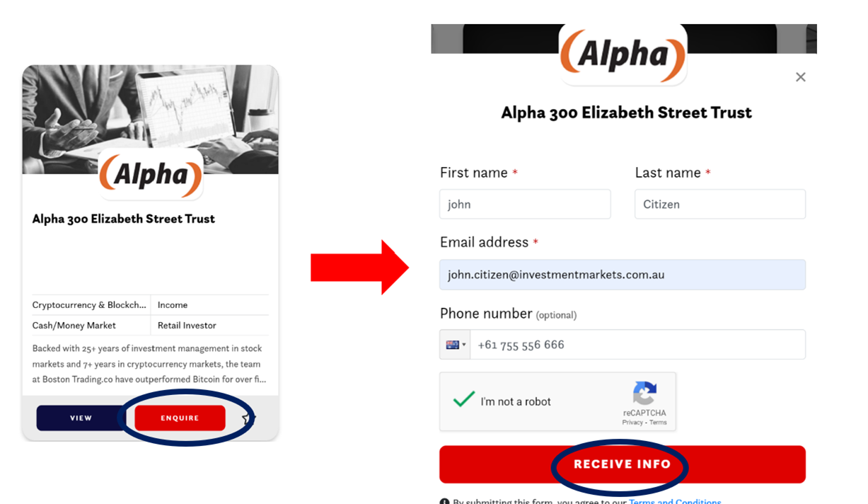The image size is (868, 504).
Task: Open the Australian flag country code dropdown
Action: (455, 345)
